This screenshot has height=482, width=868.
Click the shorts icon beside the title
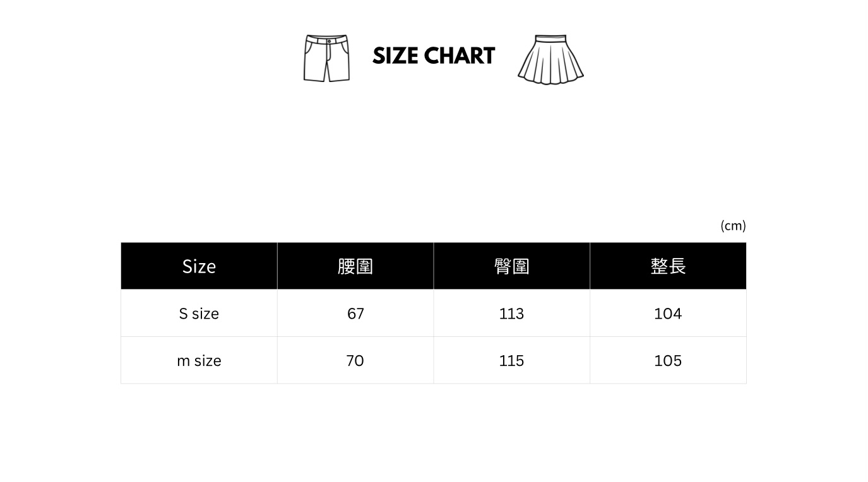coord(326,59)
